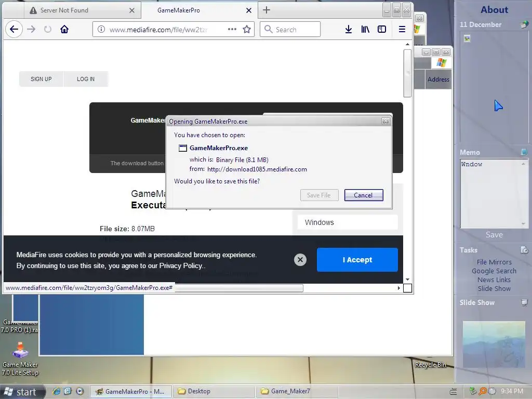
Task: Click the Windows flag logo in background window
Action: (x=442, y=63)
